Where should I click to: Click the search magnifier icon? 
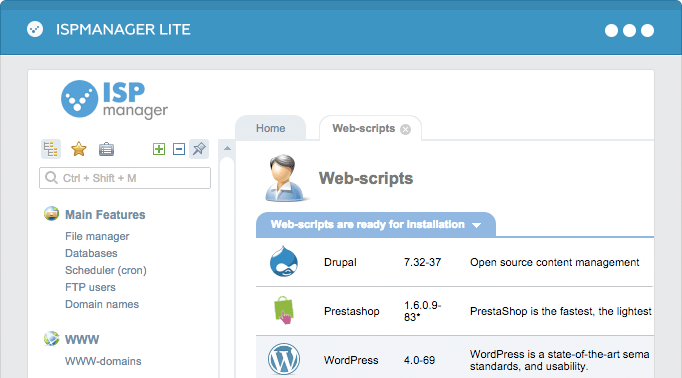51,177
